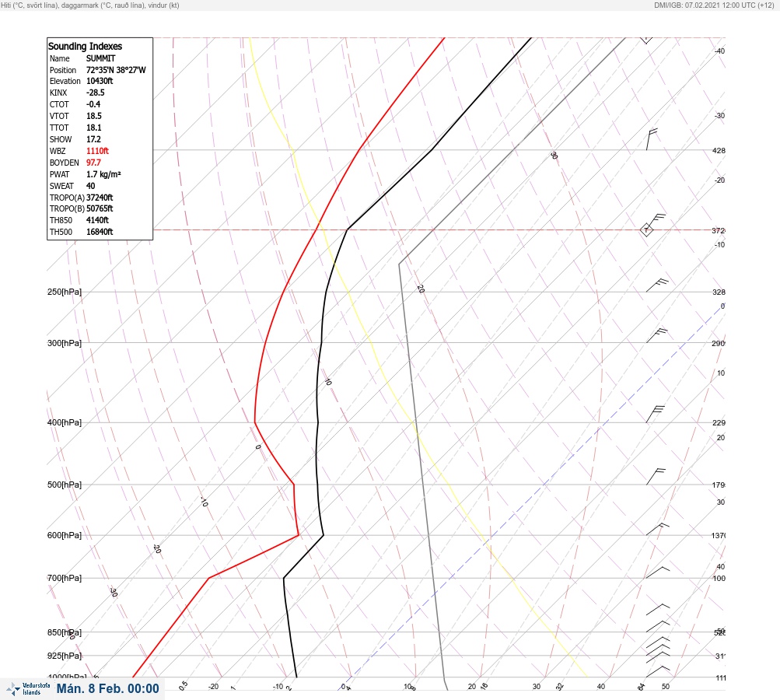This screenshot has height=700, width=780.
Task: Click the "700[hPa]" pressure label
Action: [x=65, y=578]
